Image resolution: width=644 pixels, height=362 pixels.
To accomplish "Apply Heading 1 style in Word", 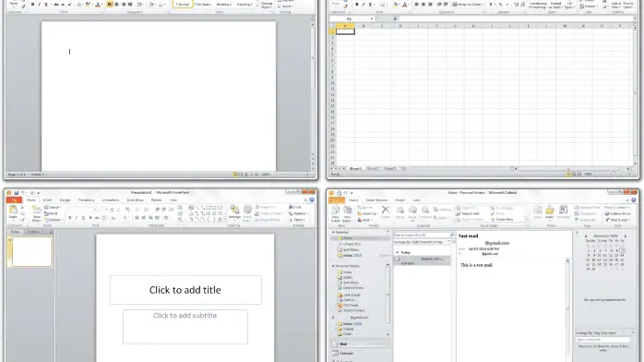I will click(224, 4).
